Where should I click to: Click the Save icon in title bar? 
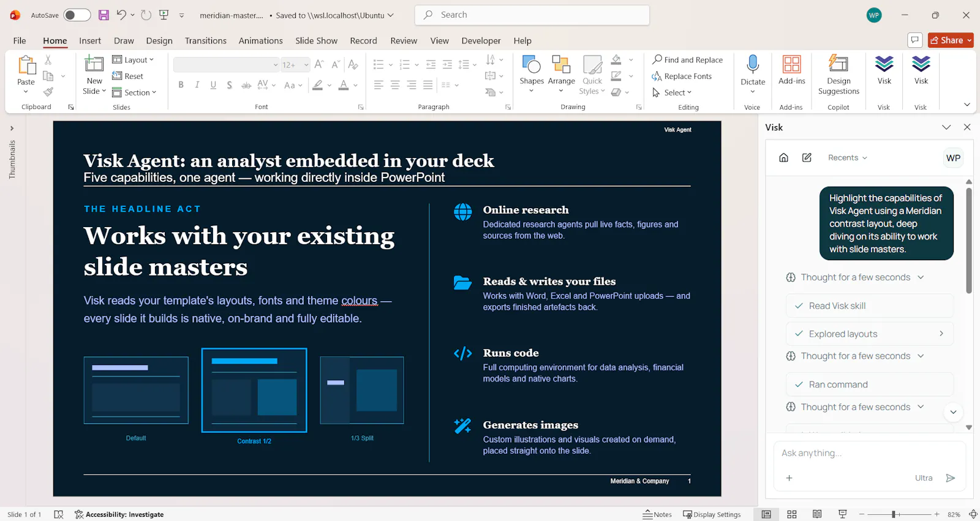tap(104, 15)
